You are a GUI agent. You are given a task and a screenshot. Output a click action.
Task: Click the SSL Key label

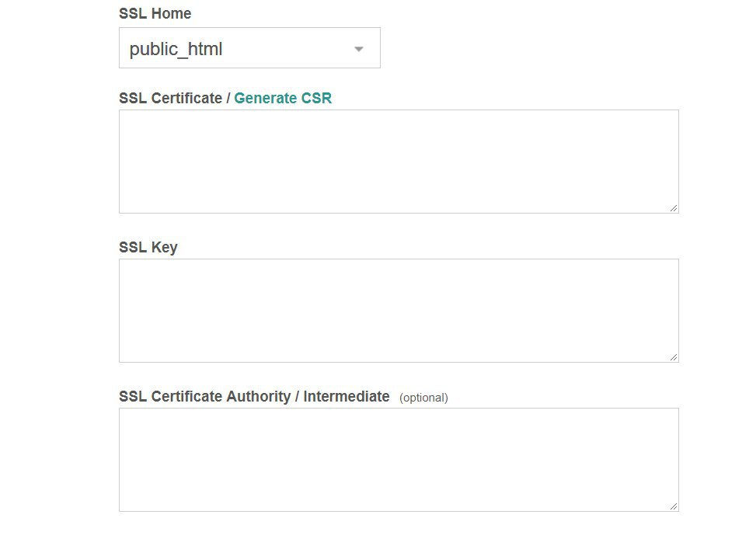(x=148, y=247)
